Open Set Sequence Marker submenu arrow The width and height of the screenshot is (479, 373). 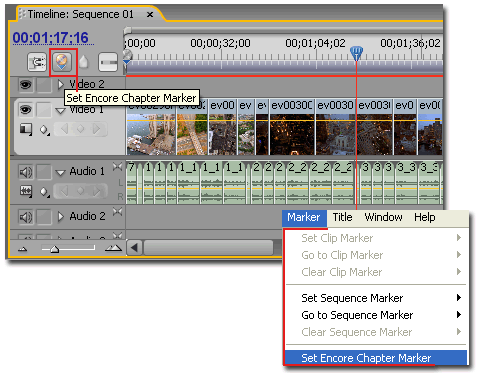click(x=459, y=297)
